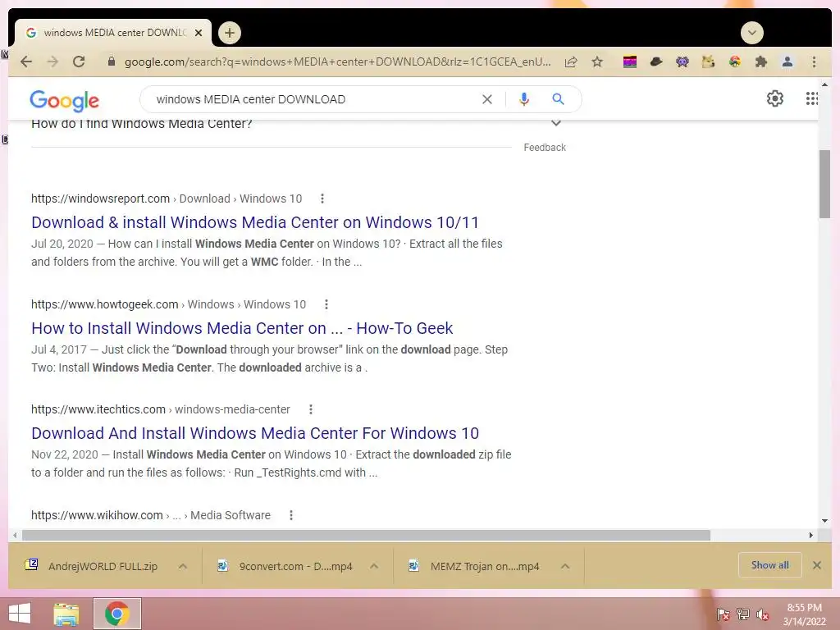Go back to the previous page

pyautogui.click(x=25, y=62)
